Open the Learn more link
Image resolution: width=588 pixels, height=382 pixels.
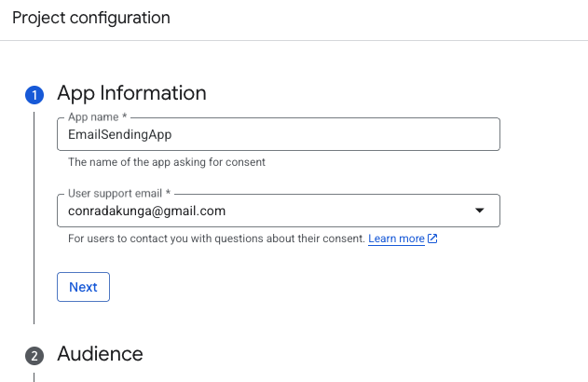[396, 239]
